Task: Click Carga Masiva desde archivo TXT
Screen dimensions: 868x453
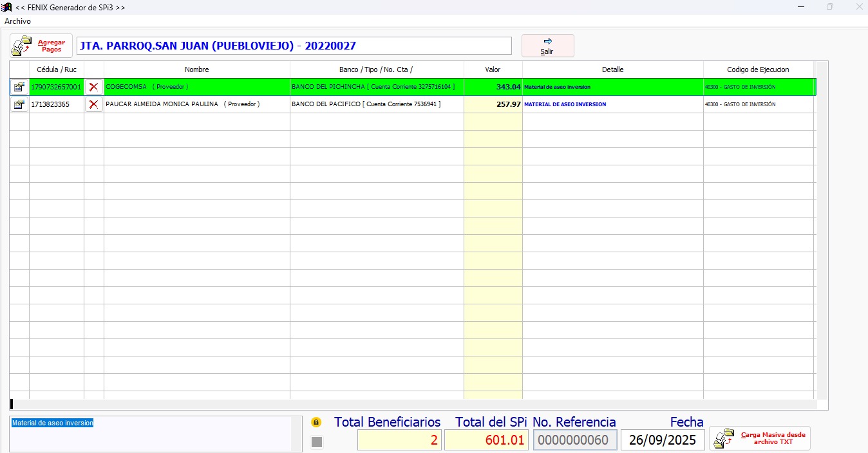Action: (x=760, y=438)
